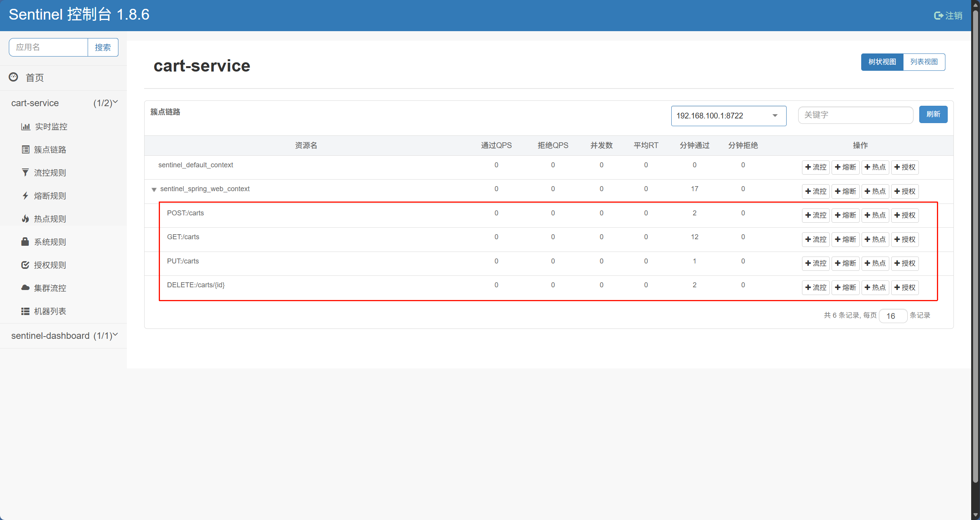
Task: Open the machine IP 192.168.100.1:8722 dropdown
Action: tap(729, 116)
